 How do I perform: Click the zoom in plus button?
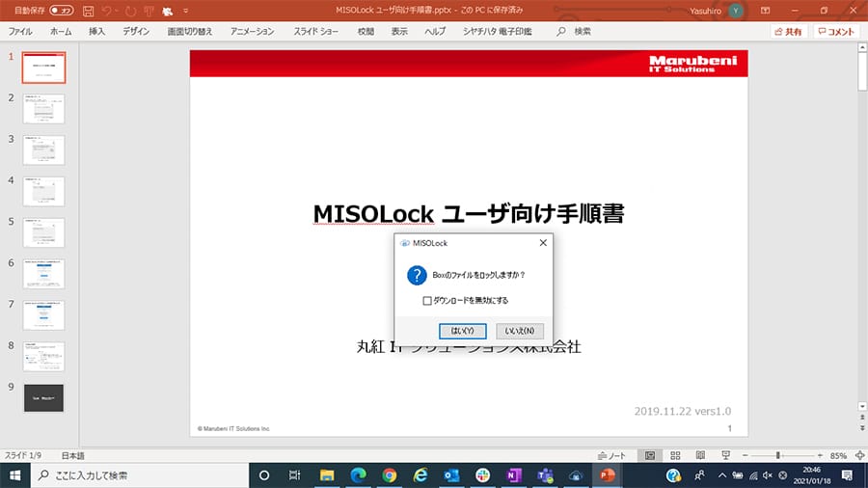point(820,456)
